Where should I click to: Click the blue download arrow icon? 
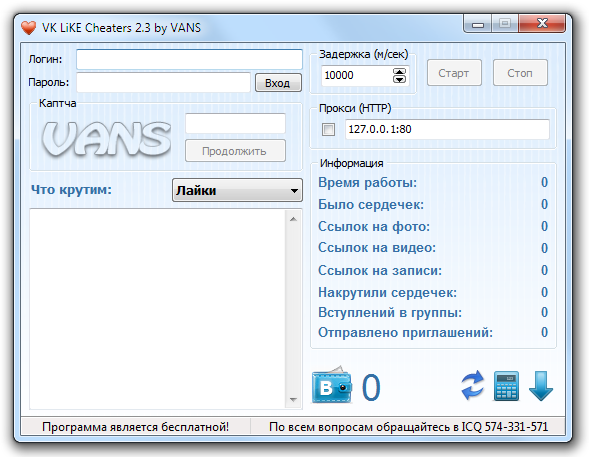(x=541, y=386)
